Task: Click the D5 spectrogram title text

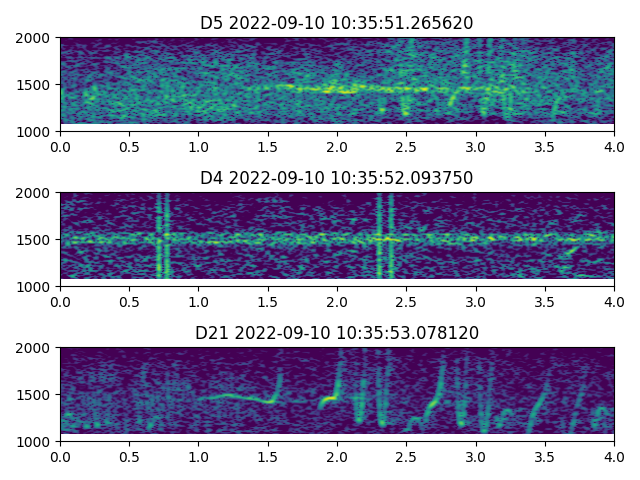Action: [336, 23]
